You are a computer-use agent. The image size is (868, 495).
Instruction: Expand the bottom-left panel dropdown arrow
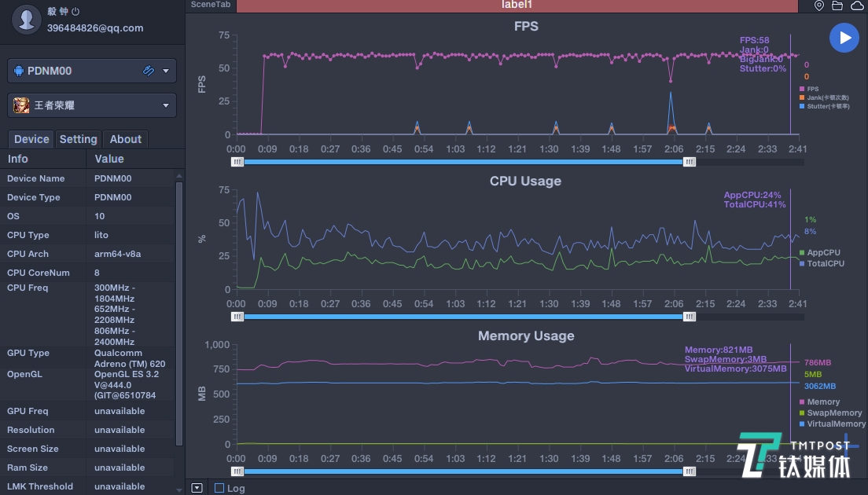coord(197,488)
